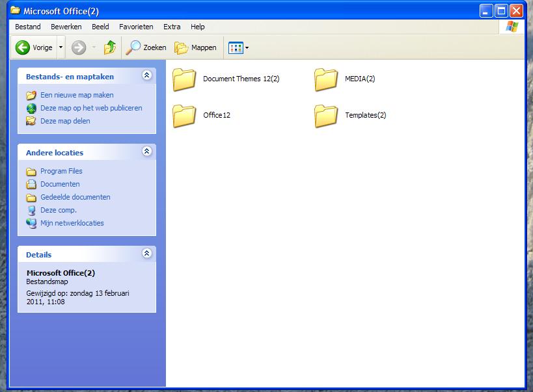
Task: Open Deze comp. location link
Action: click(58, 210)
